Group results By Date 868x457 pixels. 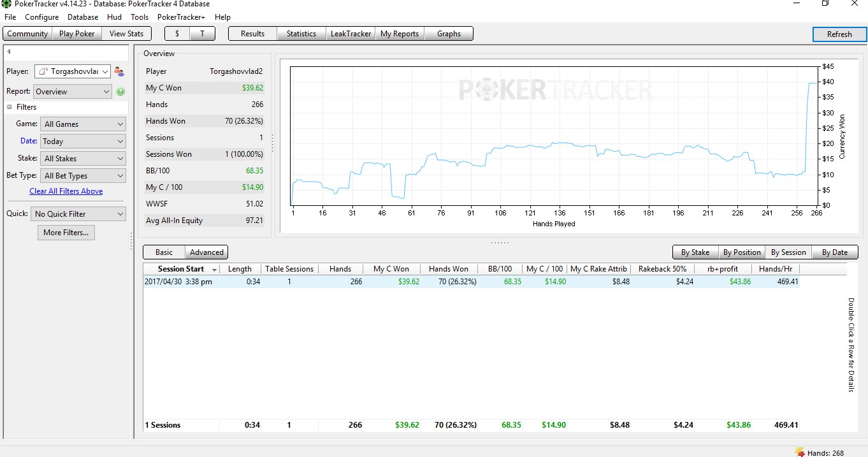click(x=835, y=252)
